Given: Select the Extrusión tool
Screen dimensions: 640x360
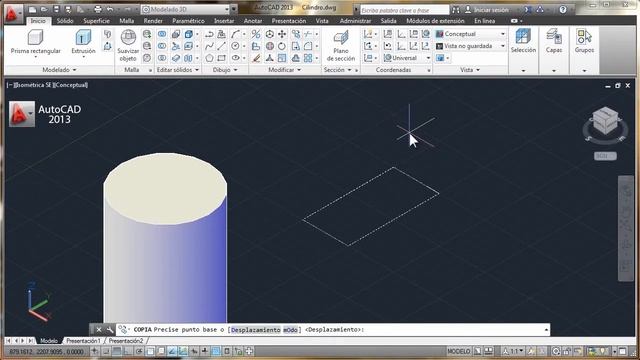Looking at the screenshot, I should click(x=83, y=42).
